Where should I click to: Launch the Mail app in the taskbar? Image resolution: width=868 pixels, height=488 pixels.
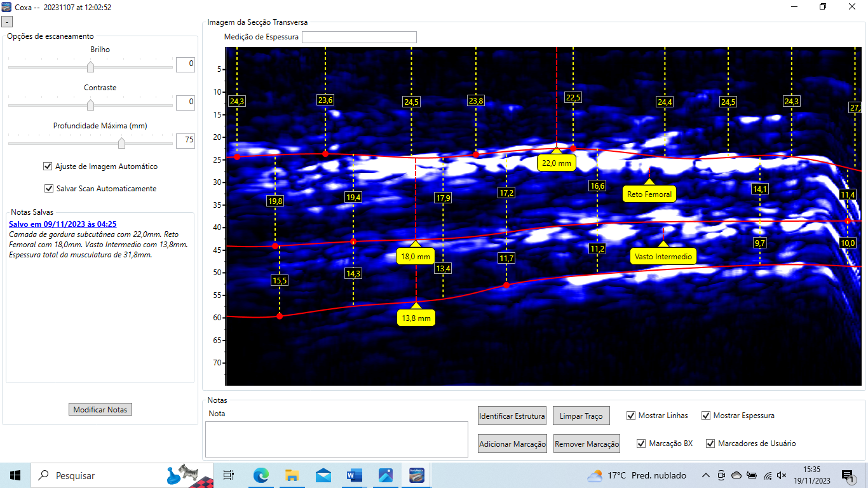323,475
